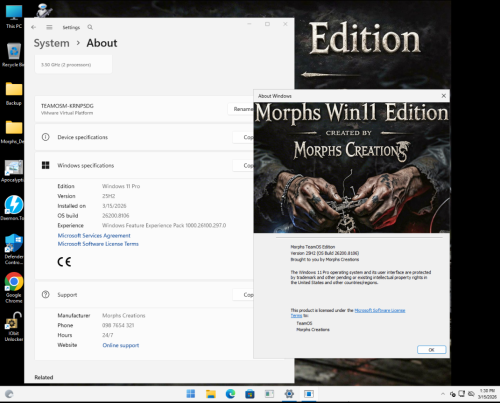
Task: Show hidden icons in the system tray
Action: point(443,394)
